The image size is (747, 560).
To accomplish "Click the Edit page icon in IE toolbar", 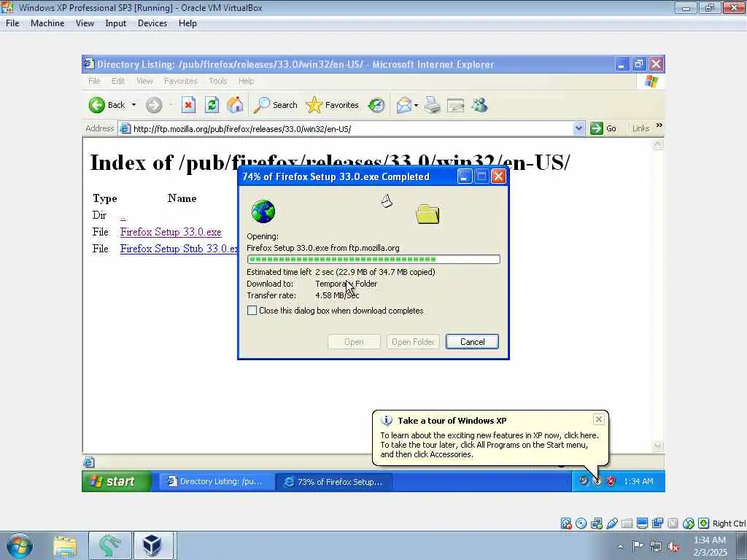I will click(455, 105).
